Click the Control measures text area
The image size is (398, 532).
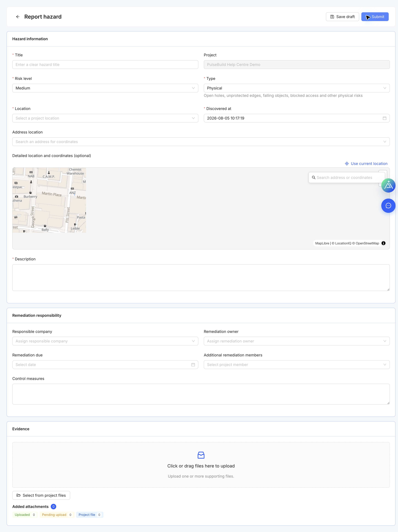pyautogui.click(x=201, y=394)
